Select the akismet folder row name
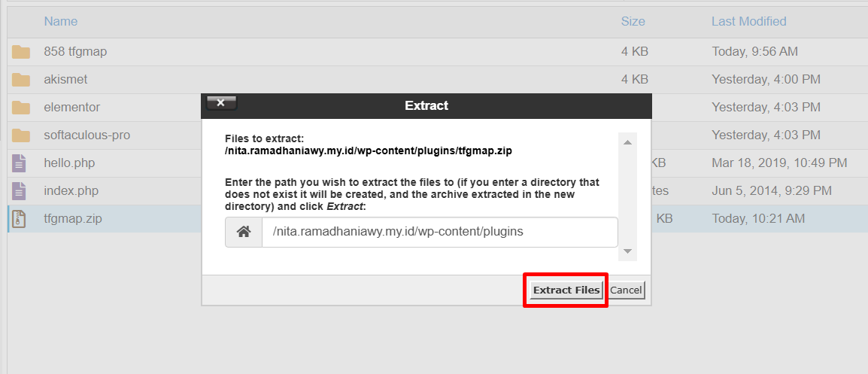868x374 pixels. coord(66,80)
